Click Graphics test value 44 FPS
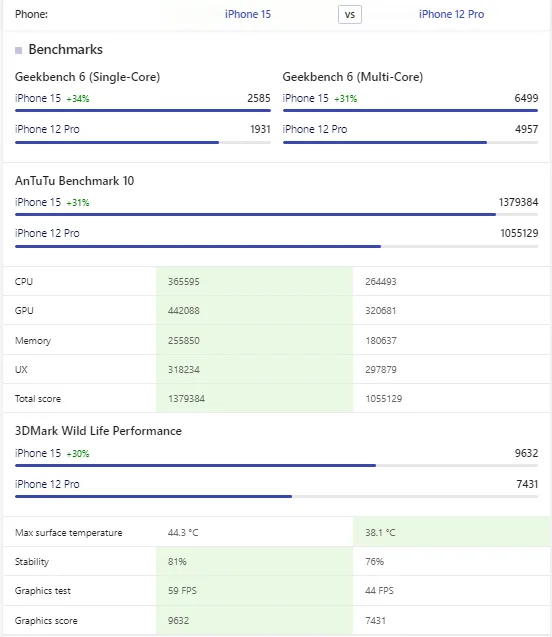The height and width of the screenshot is (637, 552). pyautogui.click(x=379, y=591)
